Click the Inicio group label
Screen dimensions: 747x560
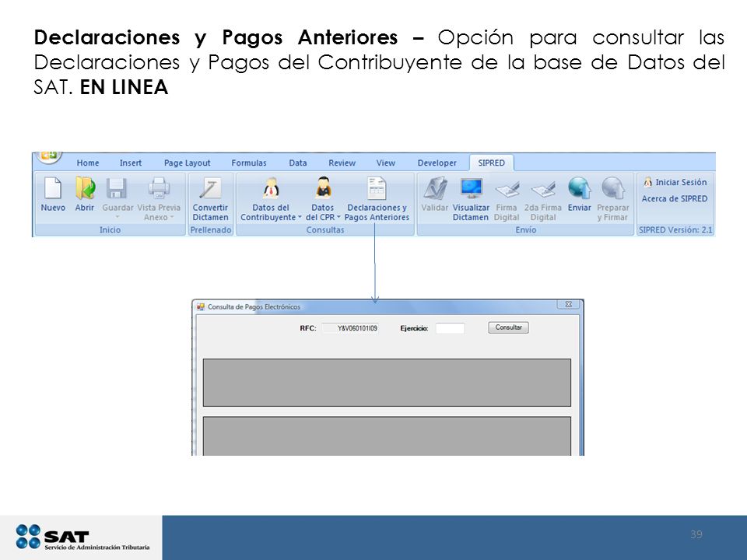tap(110, 230)
